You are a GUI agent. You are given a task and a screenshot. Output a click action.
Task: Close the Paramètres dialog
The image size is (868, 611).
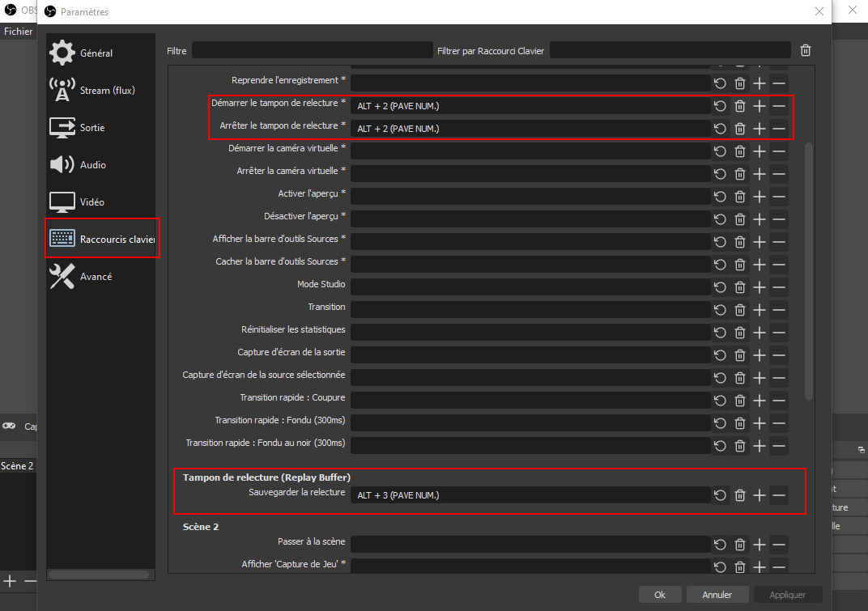point(819,11)
